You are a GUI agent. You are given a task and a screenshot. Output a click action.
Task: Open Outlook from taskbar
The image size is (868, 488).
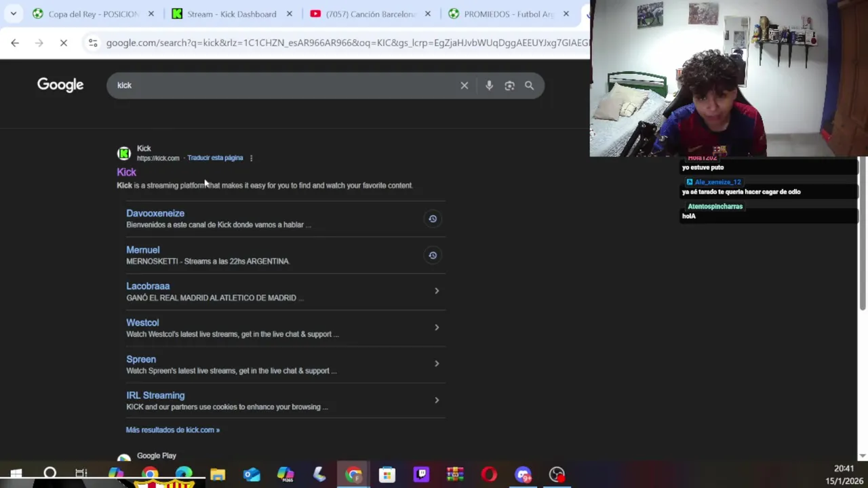pyautogui.click(x=252, y=474)
